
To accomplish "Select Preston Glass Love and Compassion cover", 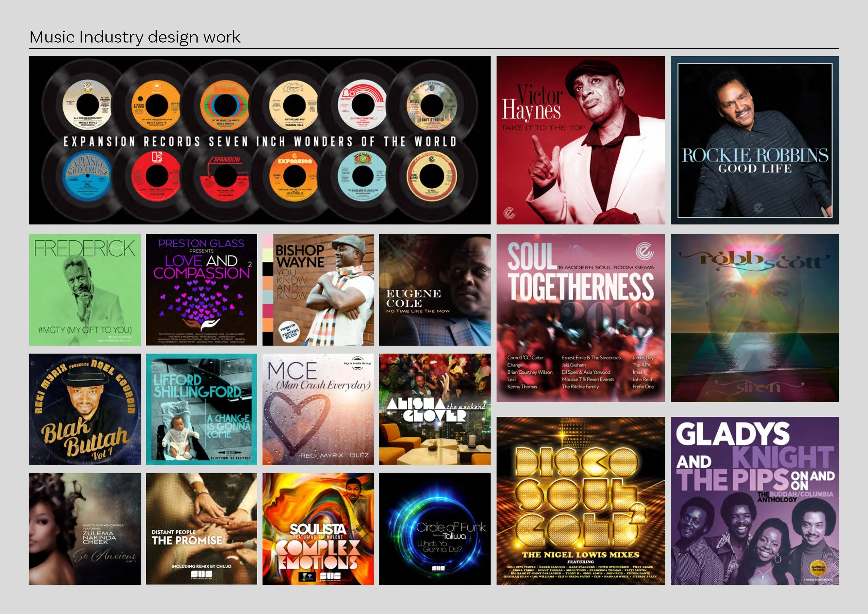I will click(201, 290).
